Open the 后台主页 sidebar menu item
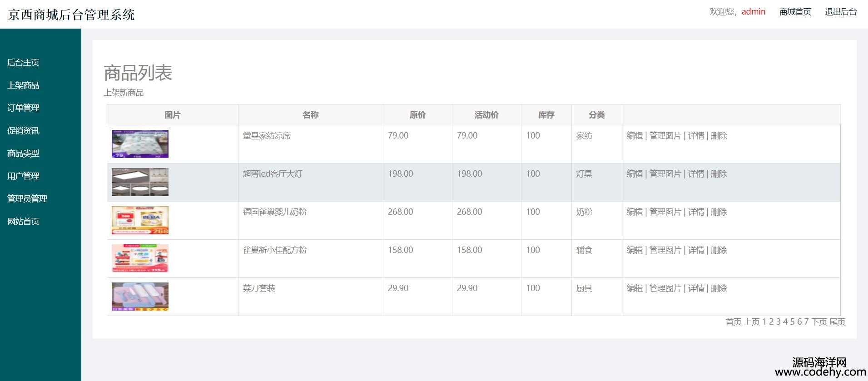The image size is (868, 381). (23, 63)
